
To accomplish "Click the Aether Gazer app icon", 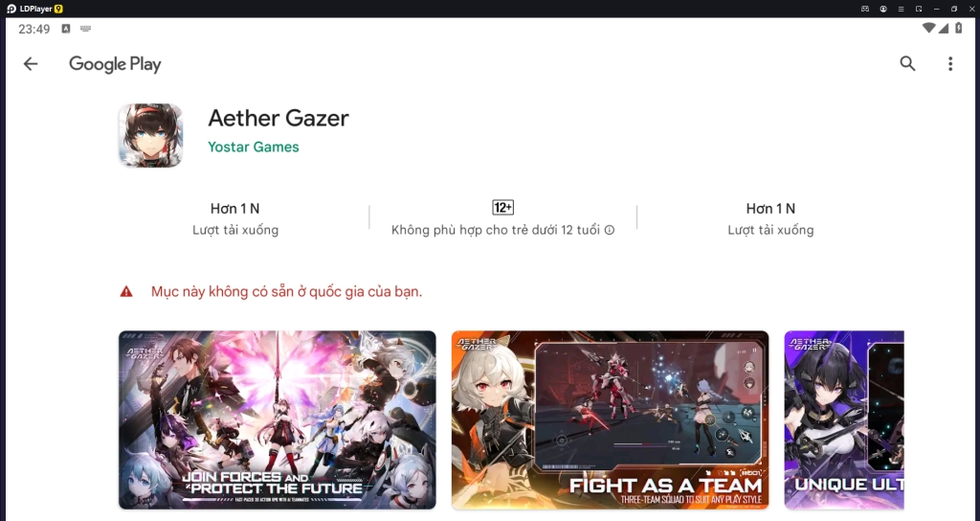I will (150, 136).
